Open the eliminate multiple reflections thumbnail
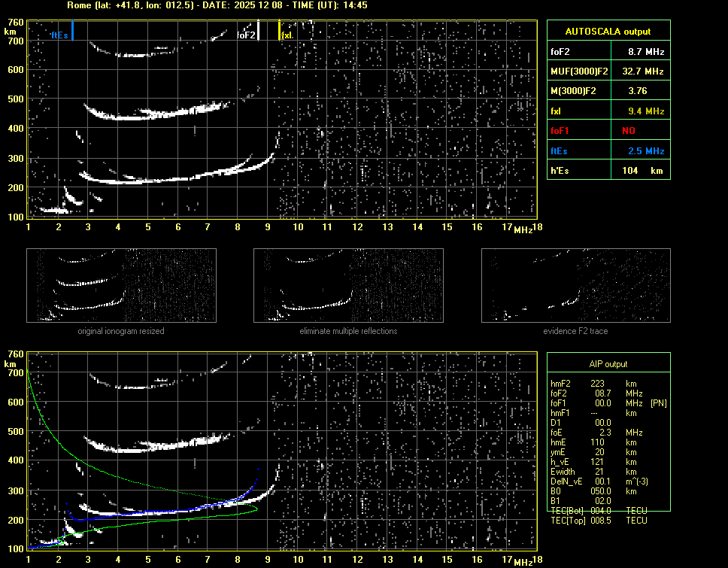This screenshot has height=568, width=728. pyautogui.click(x=348, y=285)
